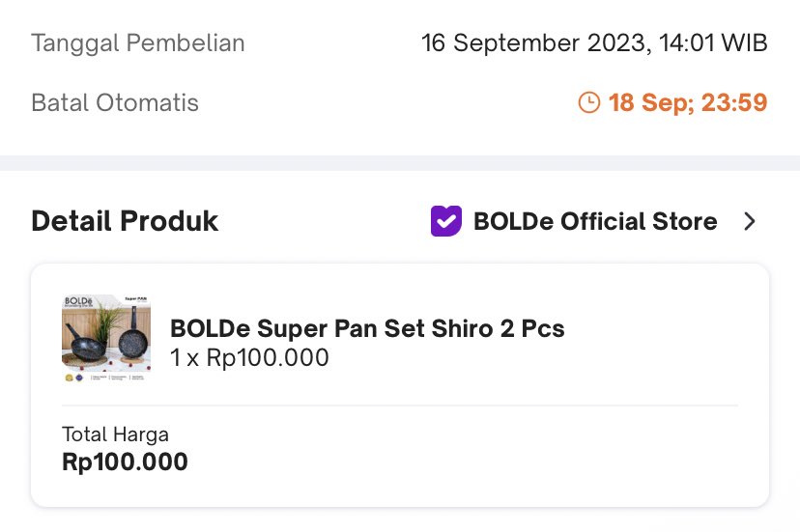Tap the BOLDe pan set product thumbnail

tap(106, 338)
